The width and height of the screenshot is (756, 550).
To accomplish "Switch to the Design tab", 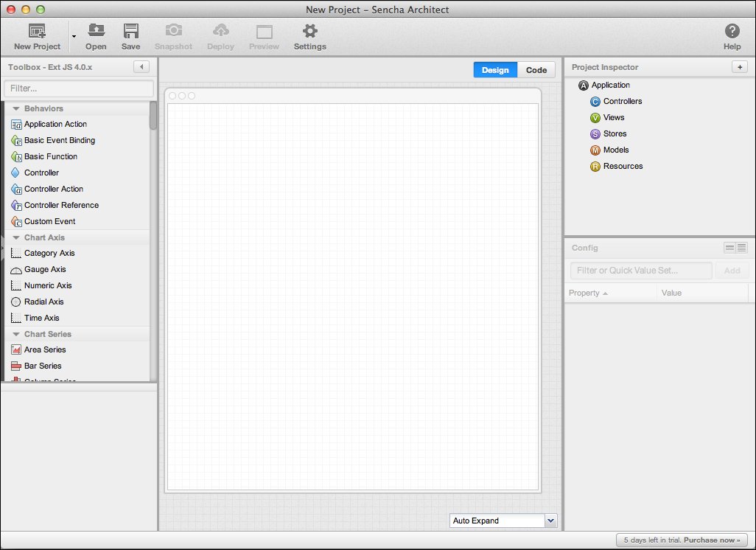I will 495,70.
